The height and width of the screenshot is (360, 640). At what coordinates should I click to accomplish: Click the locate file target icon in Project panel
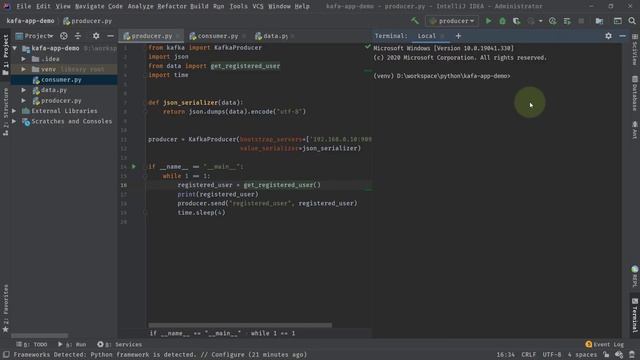click(x=64, y=36)
